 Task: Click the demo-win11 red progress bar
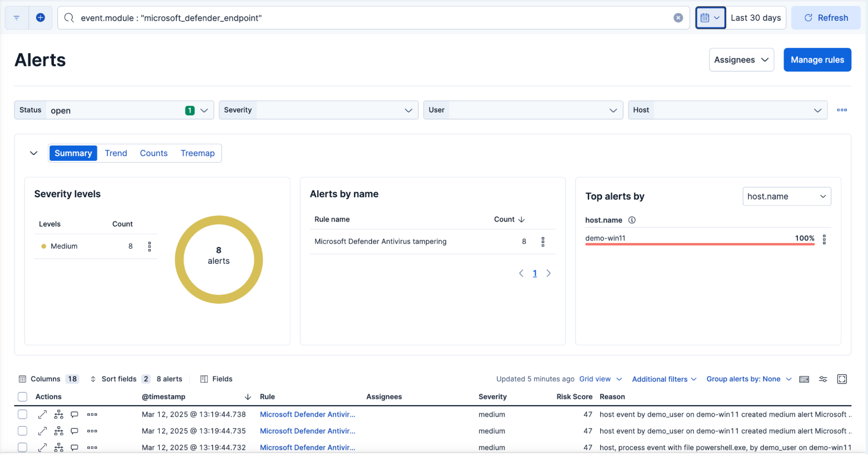click(x=700, y=244)
